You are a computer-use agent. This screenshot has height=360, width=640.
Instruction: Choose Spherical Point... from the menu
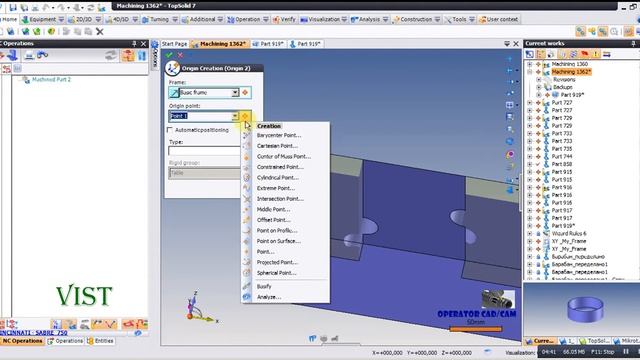point(276,273)
